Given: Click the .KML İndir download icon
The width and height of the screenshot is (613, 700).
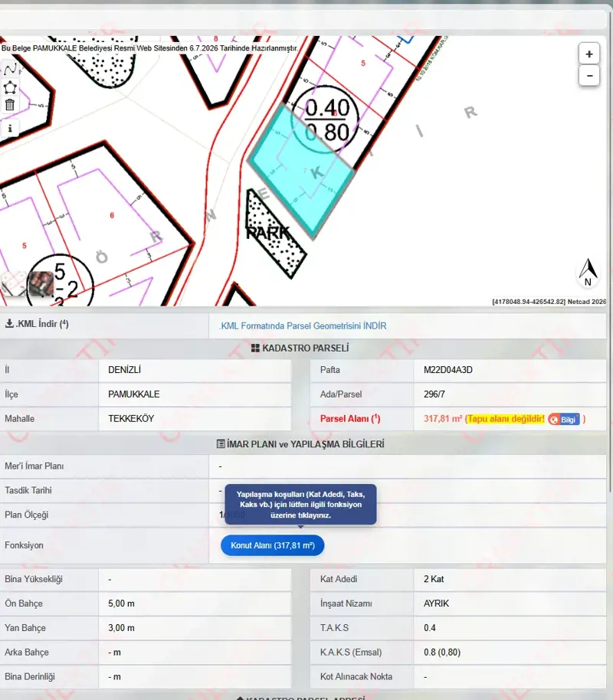Looking at the screenshot, I should pyautogui.click(x=9, y=324).
